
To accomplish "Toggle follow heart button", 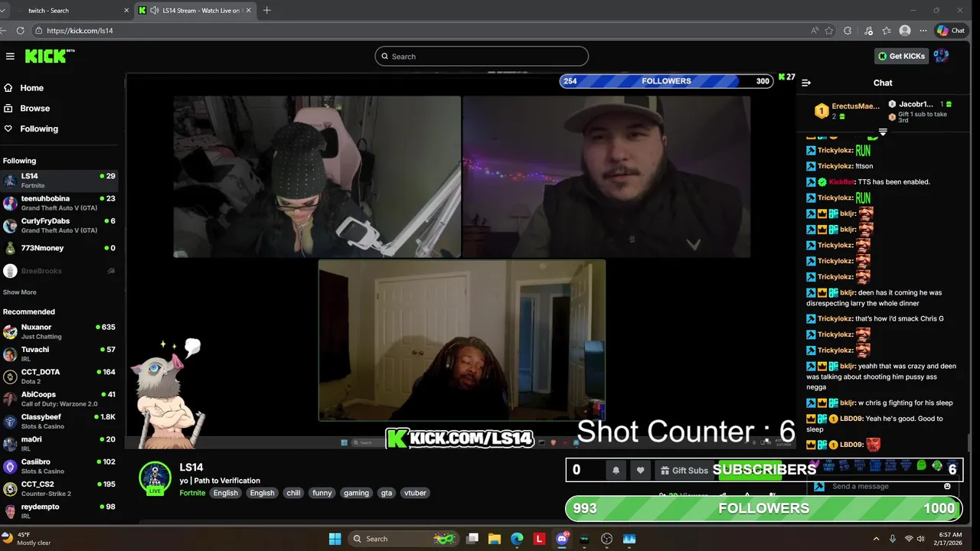I will [641, 470].
